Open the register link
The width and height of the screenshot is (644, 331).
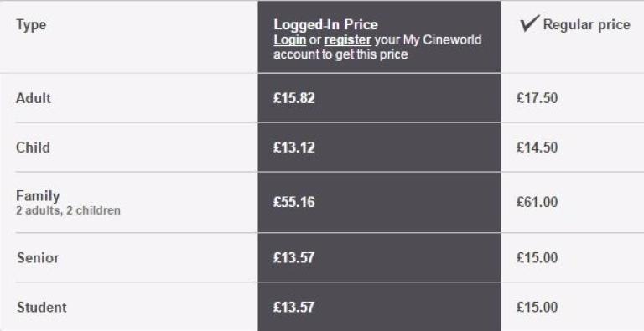coord(347,40)
